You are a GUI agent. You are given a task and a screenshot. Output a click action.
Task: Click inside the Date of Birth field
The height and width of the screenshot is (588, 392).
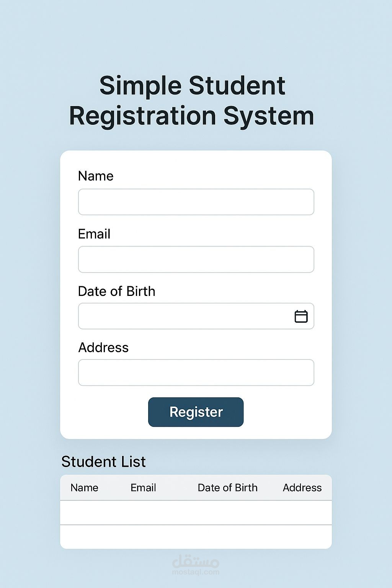click(184, 317)
